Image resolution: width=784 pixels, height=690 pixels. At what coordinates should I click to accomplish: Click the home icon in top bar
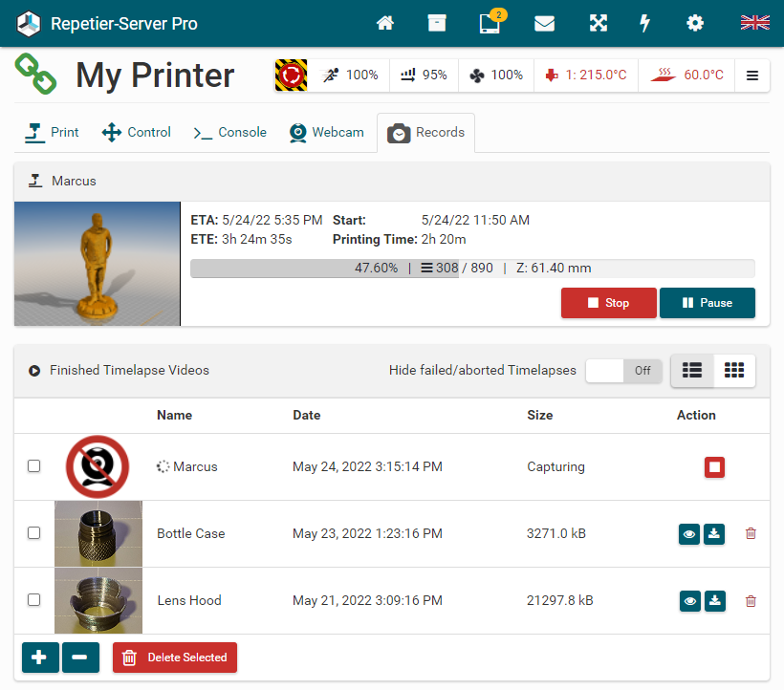385,23
